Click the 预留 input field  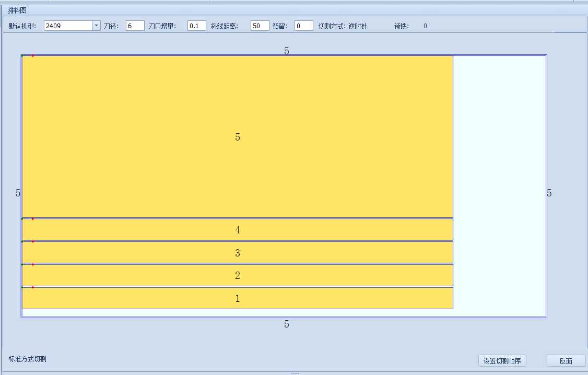pyautogui.click(x=304, y=26)
